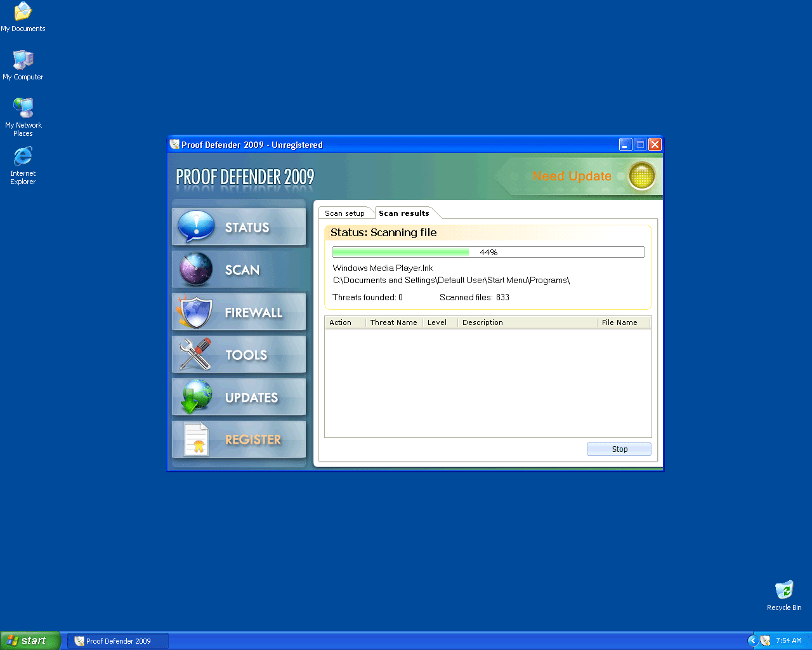The height and width of the screenshot is (650, 812).
Task: Open My Computer desktop icon
Action: pos(23,60)
